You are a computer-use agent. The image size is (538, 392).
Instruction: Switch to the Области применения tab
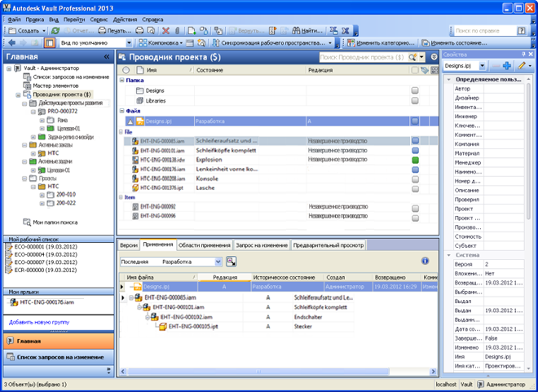pyautogui.click(x=205, y=245)
